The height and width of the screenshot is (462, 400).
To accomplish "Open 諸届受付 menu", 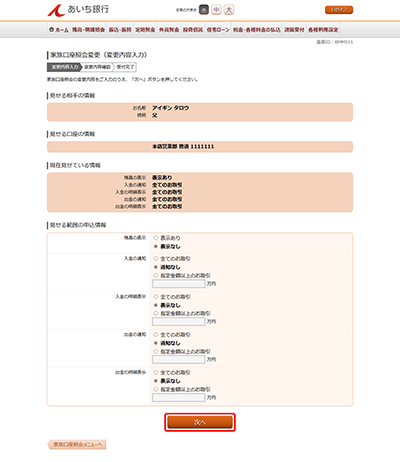I will 294,30.
